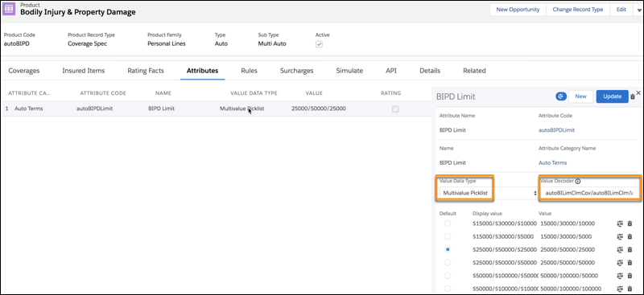
Task: Sort by the Attribute Code column header
Action: [x=103, y=93]
